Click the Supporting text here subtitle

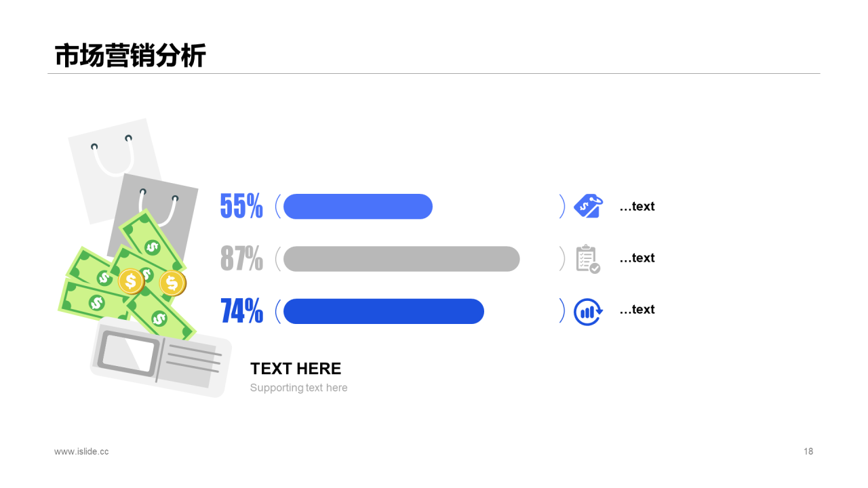point(298,388)
